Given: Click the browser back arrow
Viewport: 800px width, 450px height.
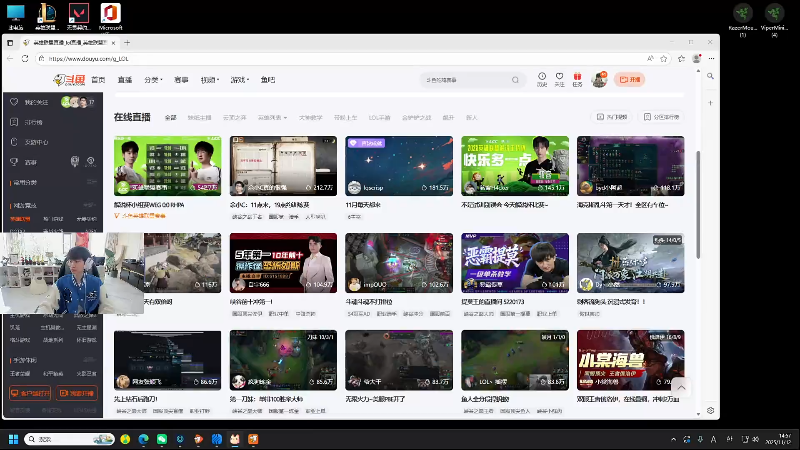Looking at the screenshot, I should [x=10, y=59].
